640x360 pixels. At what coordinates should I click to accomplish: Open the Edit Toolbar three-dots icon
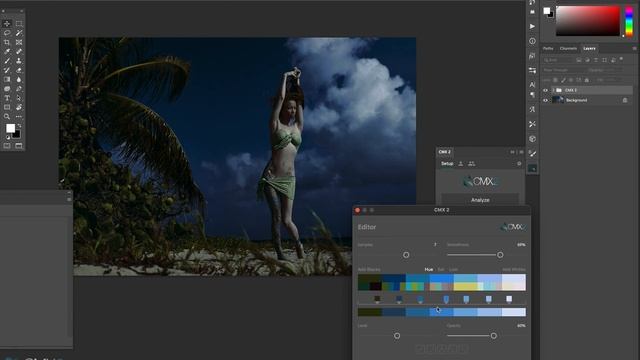(19, 117)
